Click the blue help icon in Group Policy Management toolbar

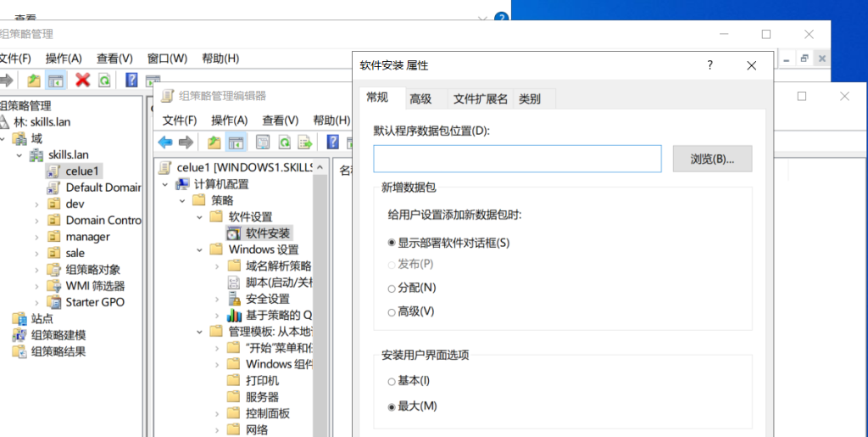pyautogui.click(x=131, y=80)
